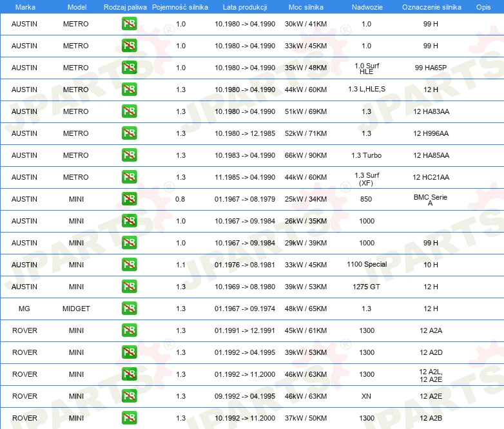The image size is (504, 429).
Task: Click the fuel icon in the 12 A2L, 12 A2E row
Action: 129,374
